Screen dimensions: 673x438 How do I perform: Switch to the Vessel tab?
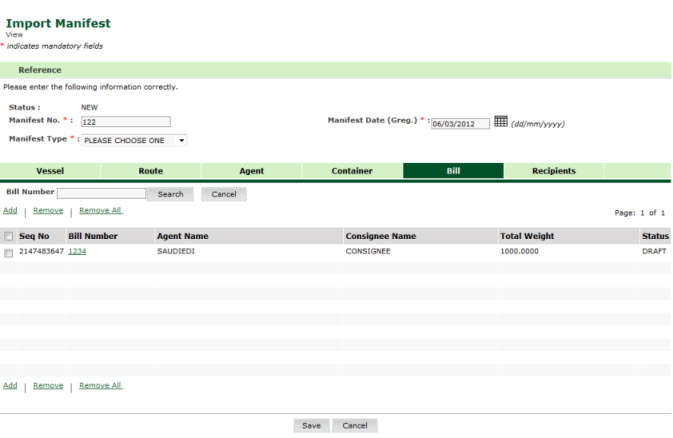pyautogui.click(x=50, y=171)
